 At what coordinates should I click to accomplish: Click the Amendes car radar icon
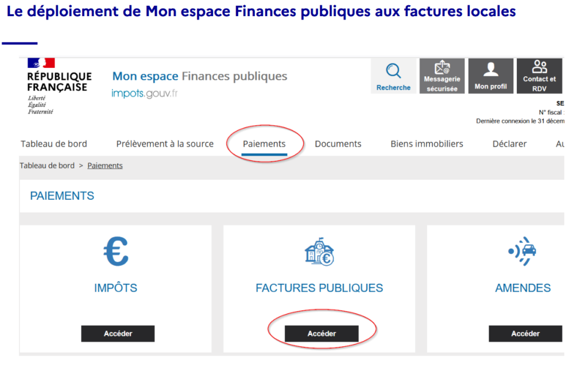click(523, 252)
